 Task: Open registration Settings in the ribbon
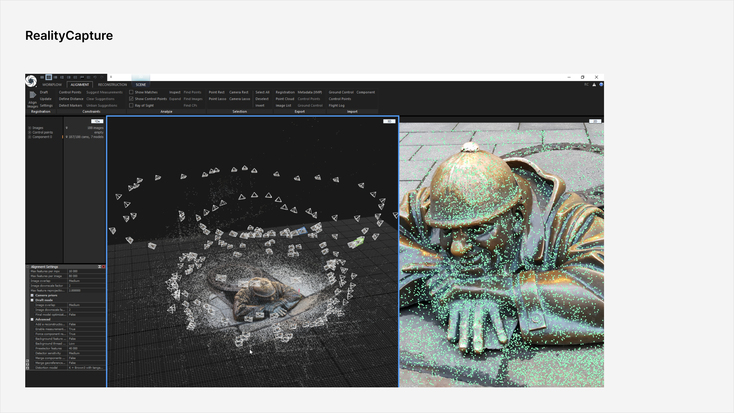click(46, 105)
